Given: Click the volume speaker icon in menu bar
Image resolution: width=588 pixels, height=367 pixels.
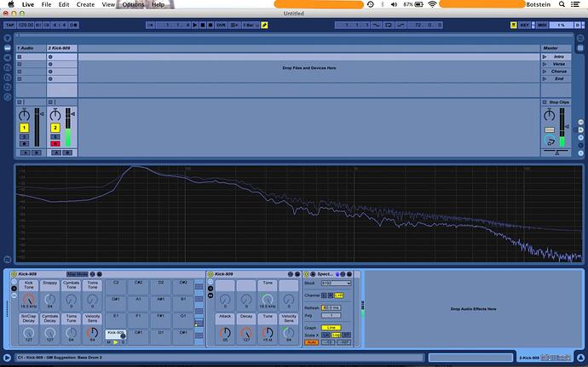Looking at the screenshot, I should click(x=394, y=4).
